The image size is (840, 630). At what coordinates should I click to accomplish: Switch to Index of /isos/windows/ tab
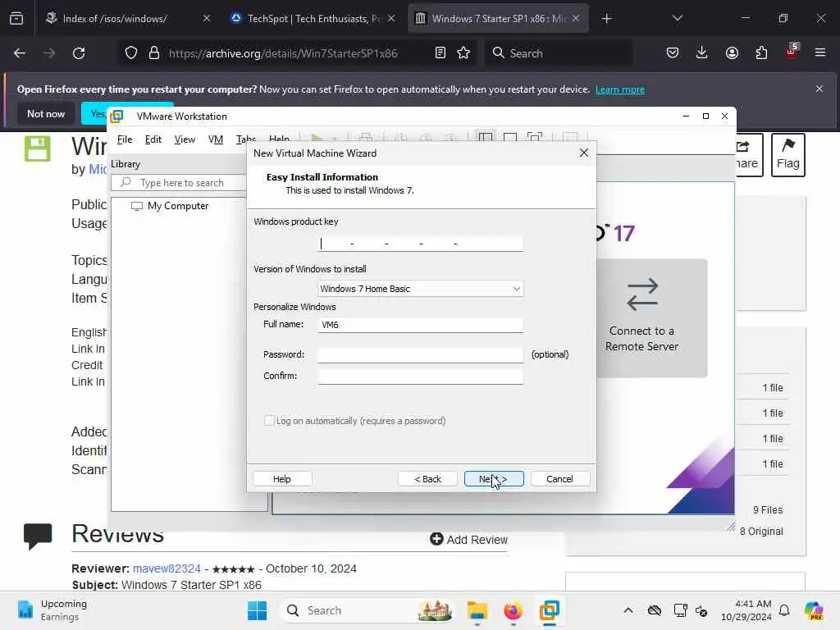click(x=115, y=19)
